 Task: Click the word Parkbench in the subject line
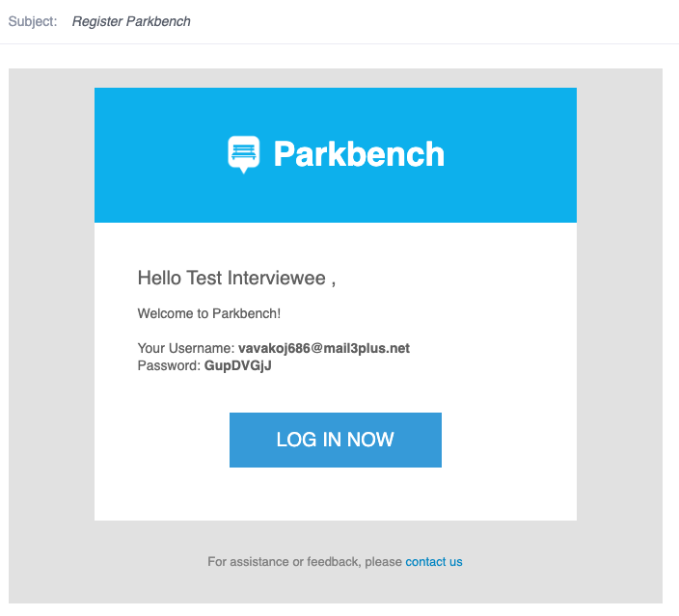[158, 21]
